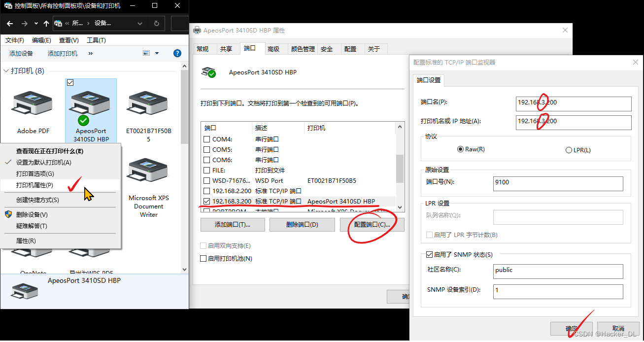Image resolution: width=644 pixels, height=342 pixels.
Task: Click the 端口名(P) input field
Action: click(574, 103)
